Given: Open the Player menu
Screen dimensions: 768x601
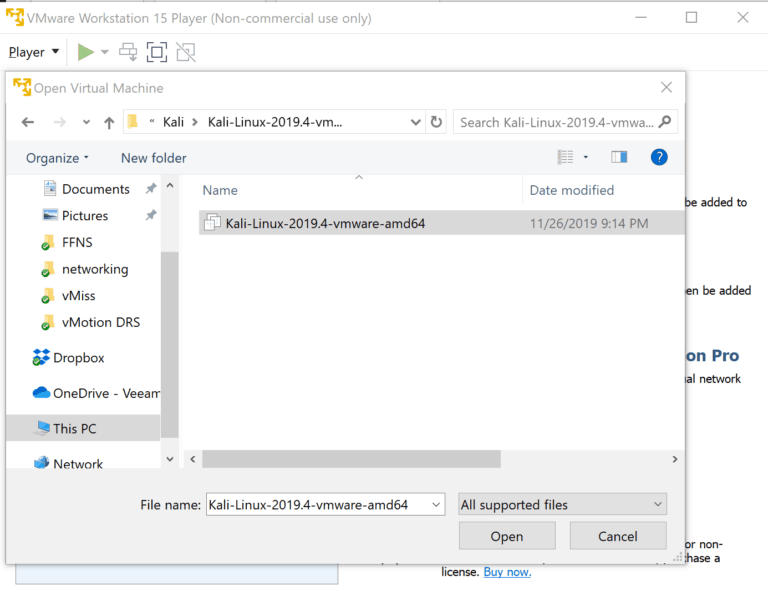Looking at the screenshot, I should (x=34, y=52).
